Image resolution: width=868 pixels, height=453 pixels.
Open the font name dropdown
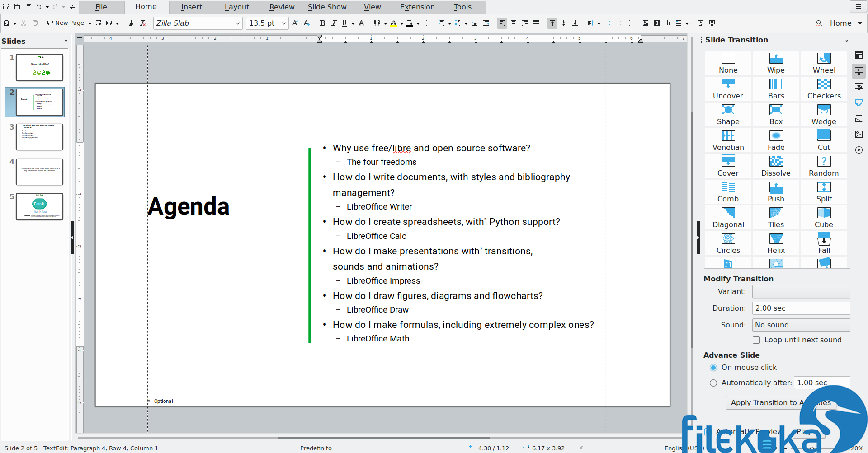(238, 23)
